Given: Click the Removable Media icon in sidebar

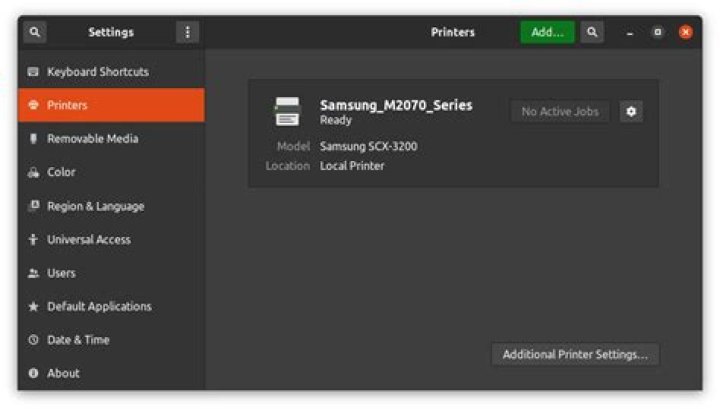Looking at the screenshot, I should point(33,139).
